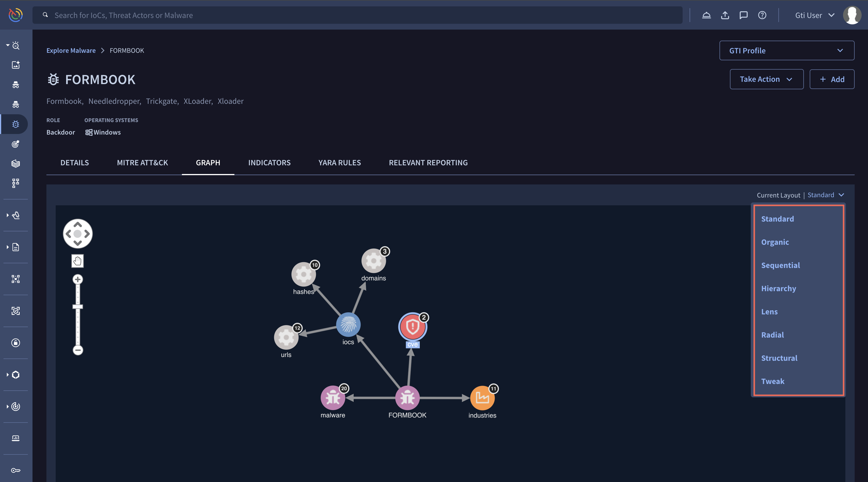
Task: Expand the Take Action dropdown
Action: pos(766,79)
